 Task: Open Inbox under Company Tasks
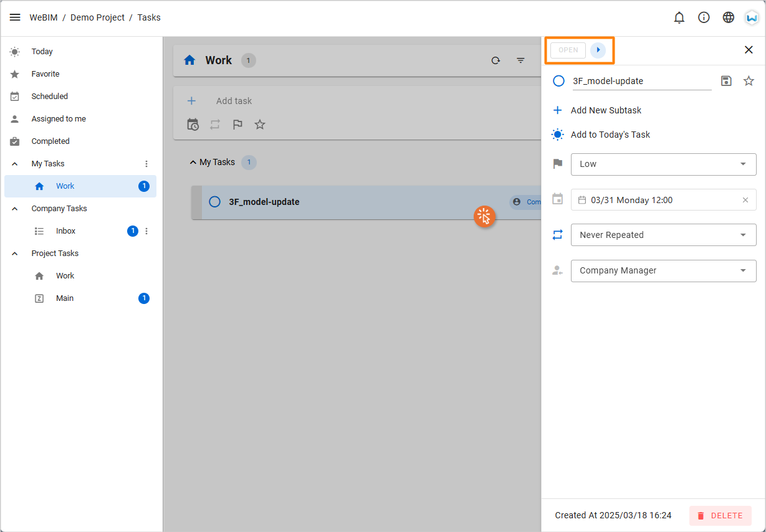click(x=80, y=231)
